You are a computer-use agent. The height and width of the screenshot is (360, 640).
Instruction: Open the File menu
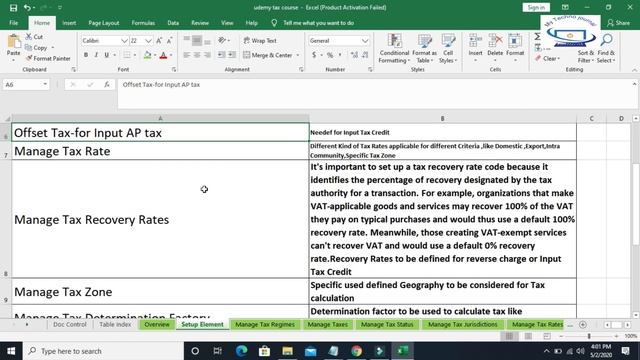[x=13, y=23]
